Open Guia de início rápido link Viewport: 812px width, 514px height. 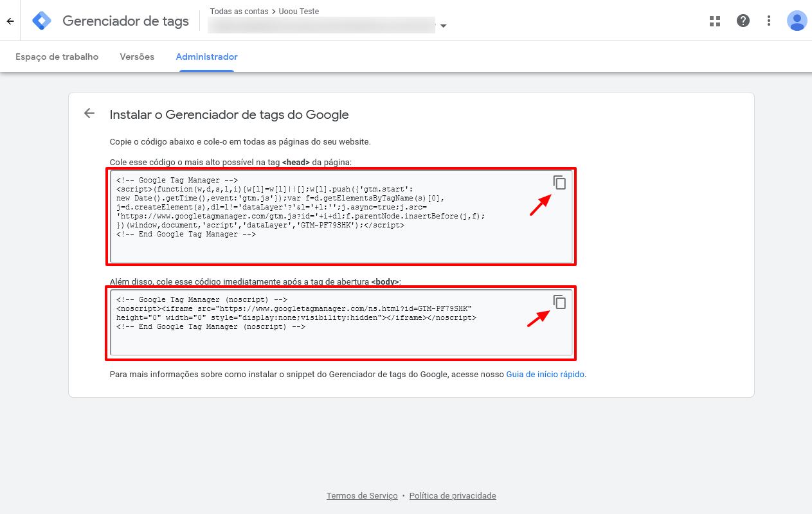(x=545, y=374)
